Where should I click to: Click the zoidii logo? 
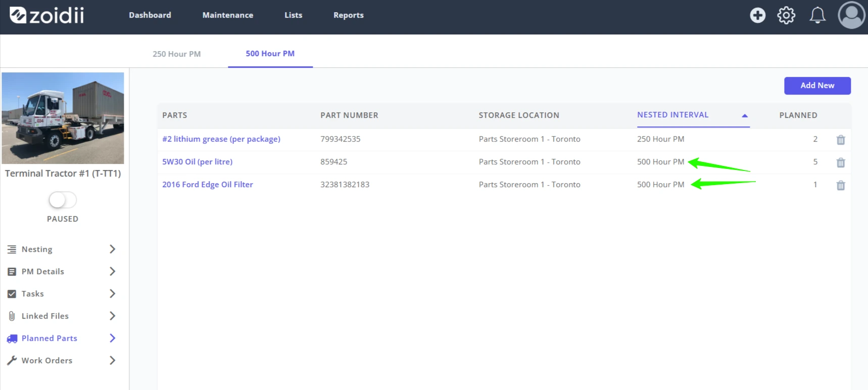(x=47, y=15)
